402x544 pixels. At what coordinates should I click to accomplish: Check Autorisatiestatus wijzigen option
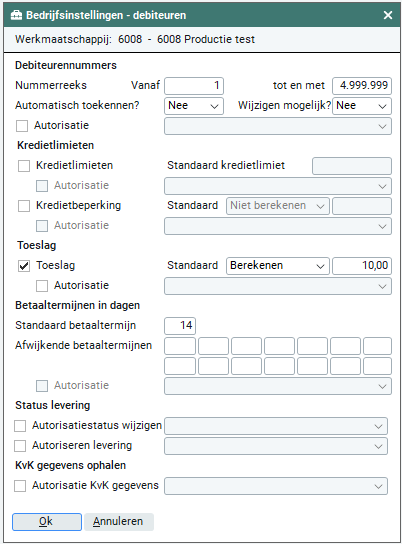[x=20, y=426]
